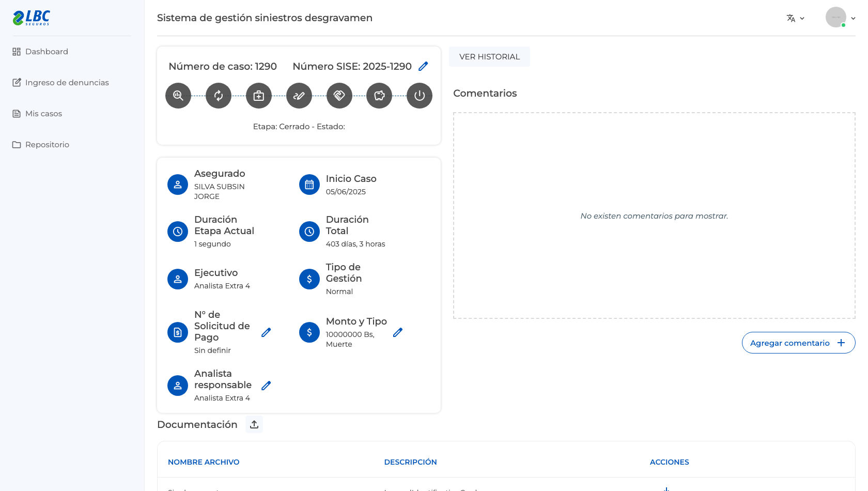Click the piggy bank stage icon

[379, 96]
